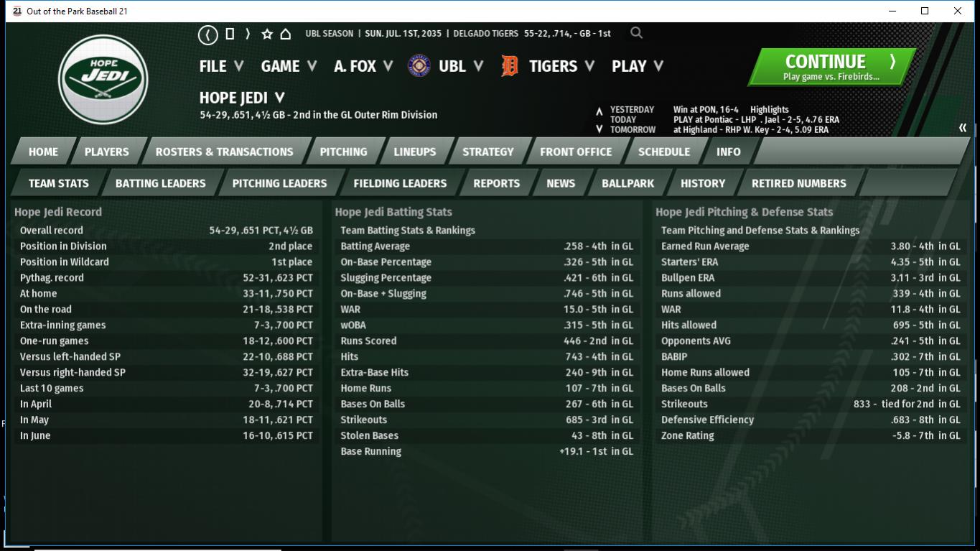Click the 'Bullpen ERA' pitching row

(x=811, y=278)
